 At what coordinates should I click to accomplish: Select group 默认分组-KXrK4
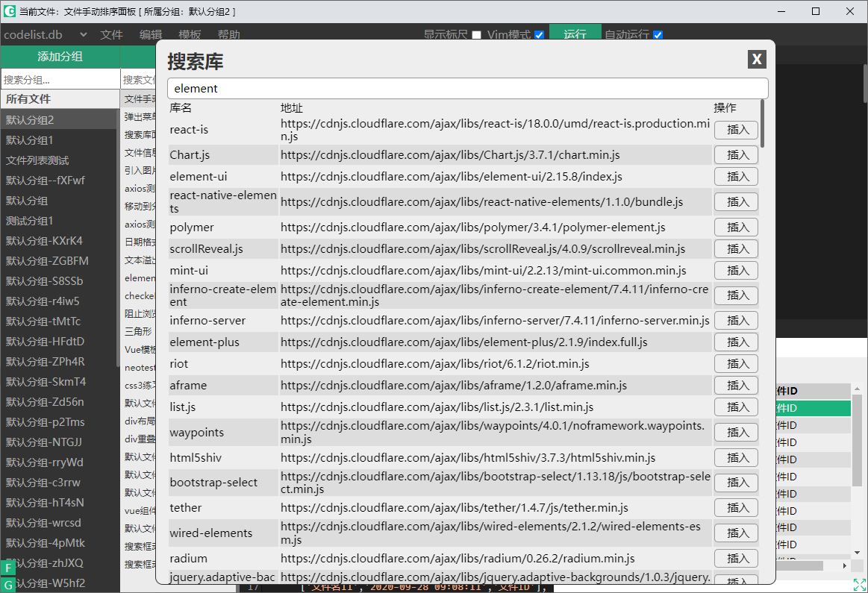pyautogui.click(x=59, y=241)
